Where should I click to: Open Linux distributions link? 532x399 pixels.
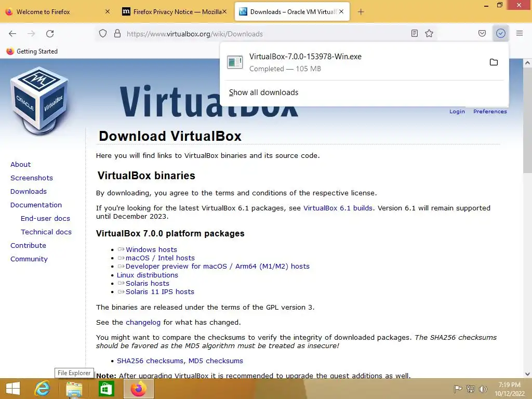[x=147, y=275]
